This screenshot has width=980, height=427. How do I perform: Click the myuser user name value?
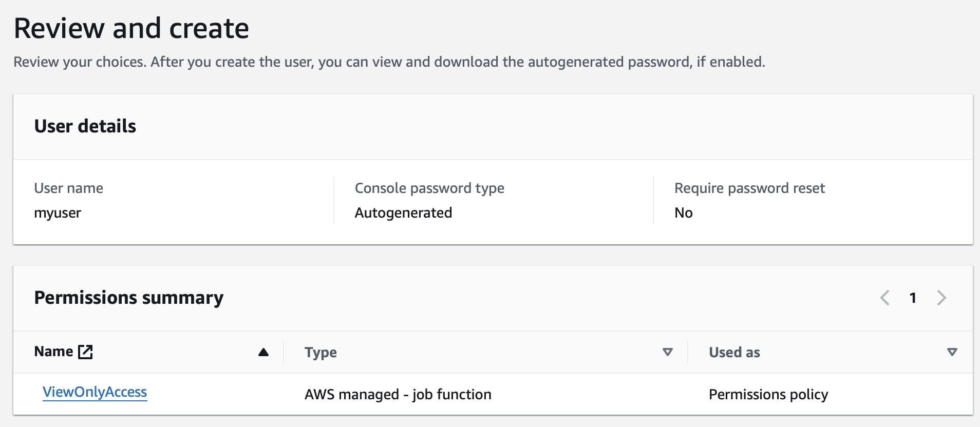(x=58, y=213)
